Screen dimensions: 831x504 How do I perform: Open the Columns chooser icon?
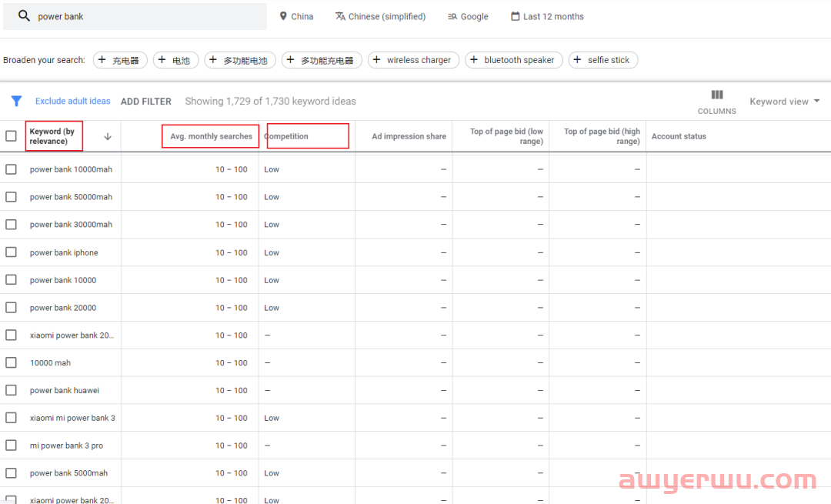[x=716, y=95]
